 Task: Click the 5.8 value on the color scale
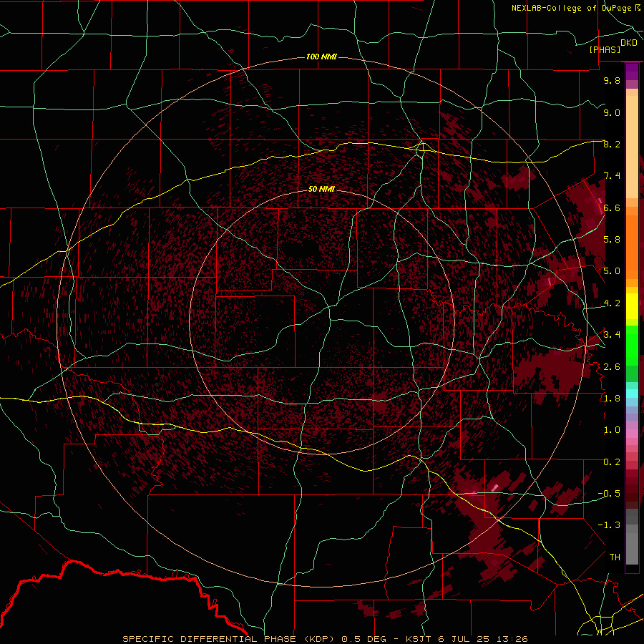pyautogui.click(x=612, y=240)
